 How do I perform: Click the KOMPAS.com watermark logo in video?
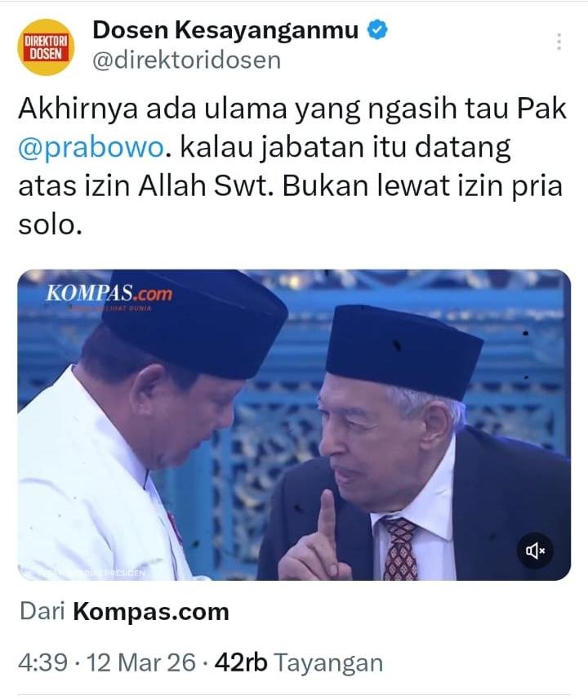pos(109,295)
